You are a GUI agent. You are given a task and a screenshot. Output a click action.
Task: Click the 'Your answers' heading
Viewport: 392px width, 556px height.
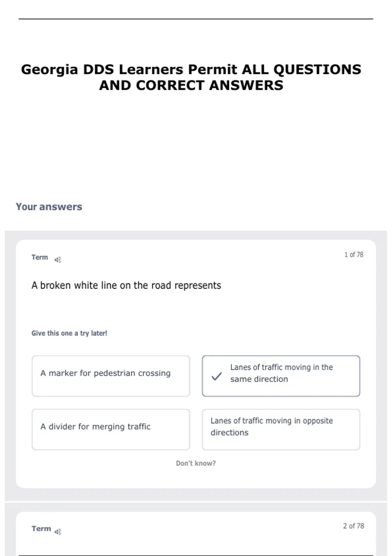[x=49, y=207]
